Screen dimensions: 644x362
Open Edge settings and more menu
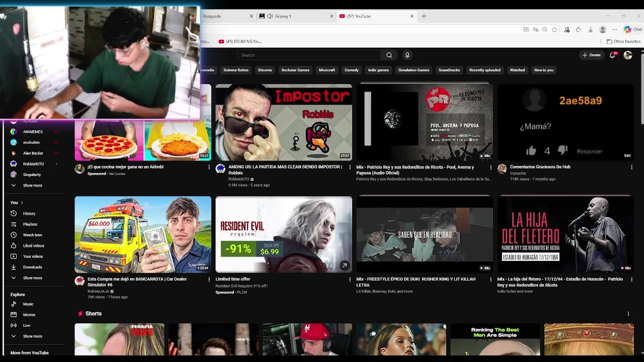tap(614, 30)
